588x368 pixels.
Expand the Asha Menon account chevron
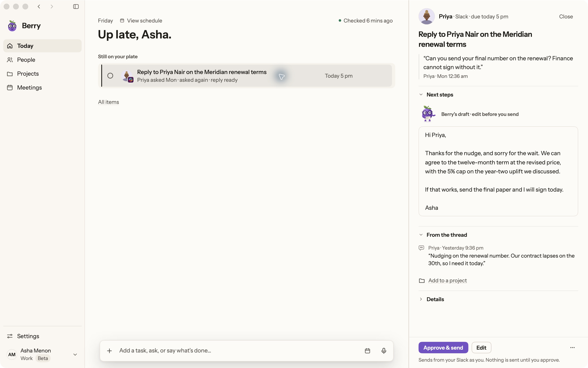(x=75, y=355)
